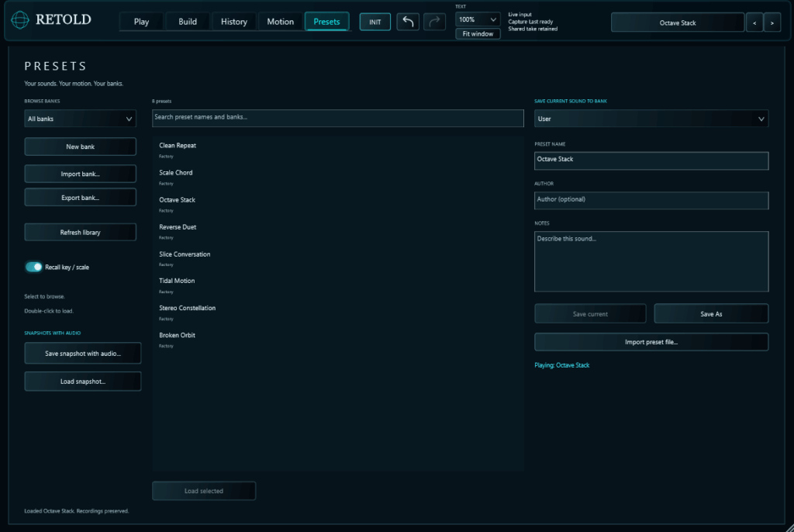Select the Slice Conversation preset
Viewport: 794px width, 532px height.
point(338,259)
